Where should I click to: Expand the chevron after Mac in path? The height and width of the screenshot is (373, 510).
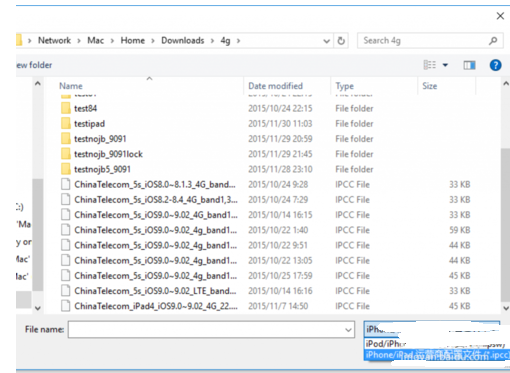112,41
